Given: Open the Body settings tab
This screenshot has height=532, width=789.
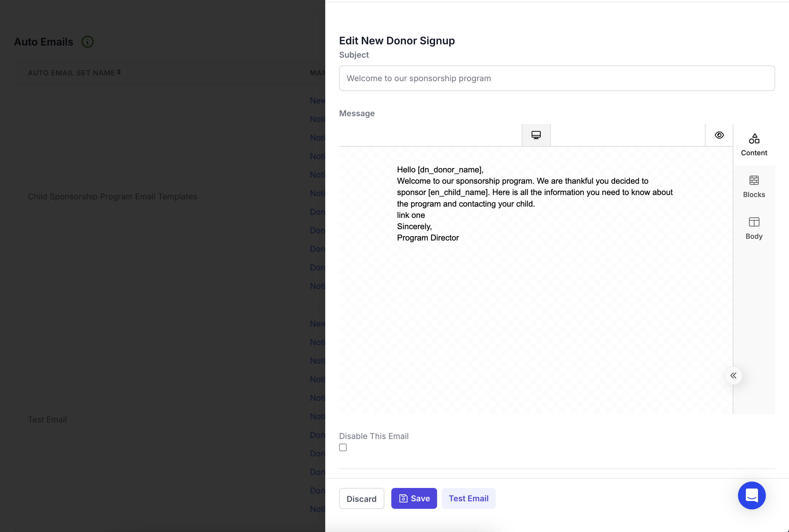Looking at the screenshot, I should (x=754, y=228).
